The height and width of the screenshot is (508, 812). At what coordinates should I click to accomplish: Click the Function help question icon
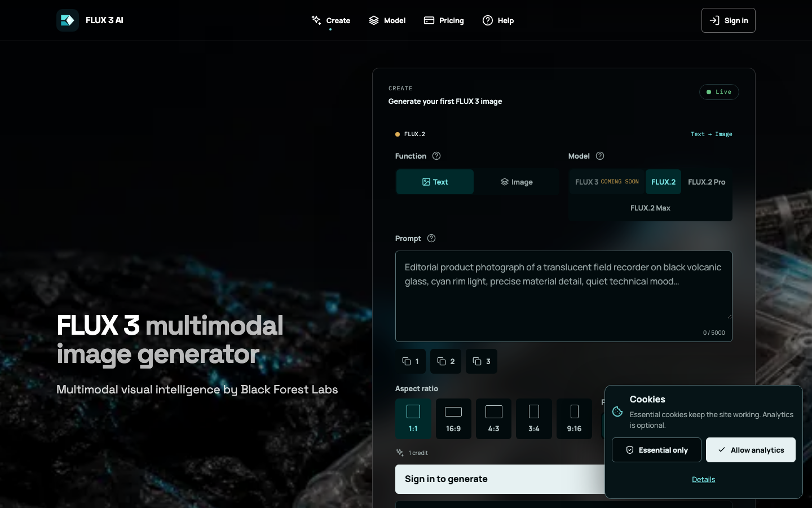[x=436, y=156]
